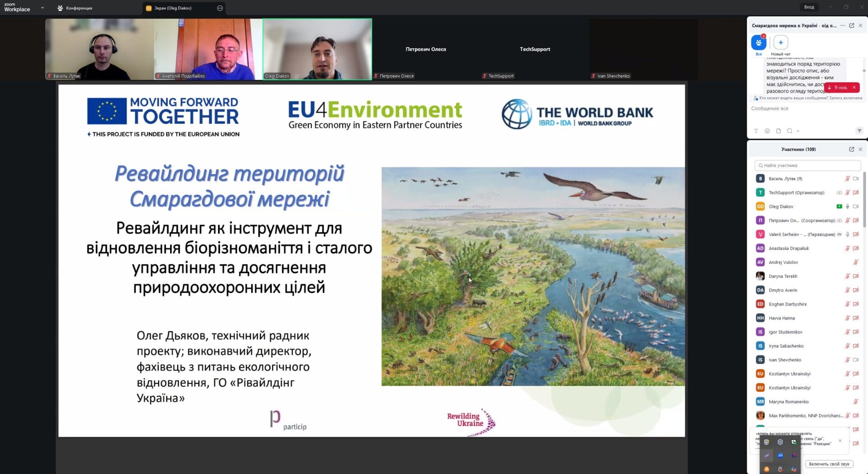The width and height of the screenshot is (868, 474).
Task: Open options for Oleg Diakov's shared screen tab
Action: (x=220, y=8)
